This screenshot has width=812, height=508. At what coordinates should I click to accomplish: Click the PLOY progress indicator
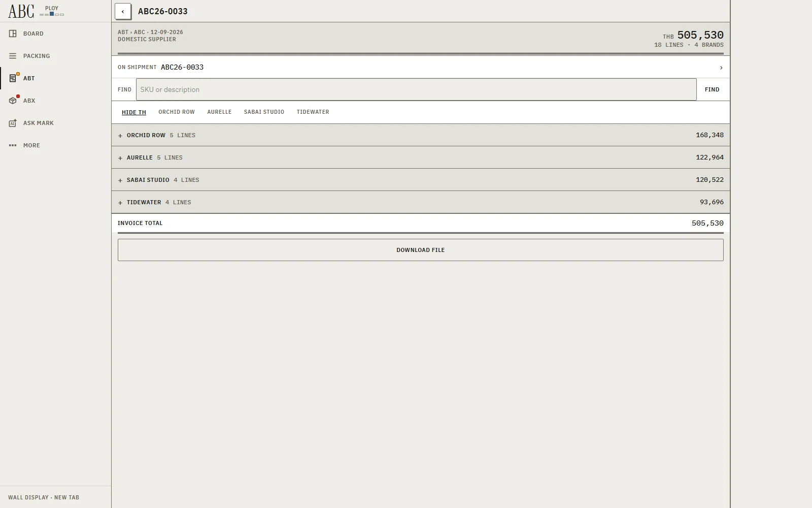click(x=52, y=11)
